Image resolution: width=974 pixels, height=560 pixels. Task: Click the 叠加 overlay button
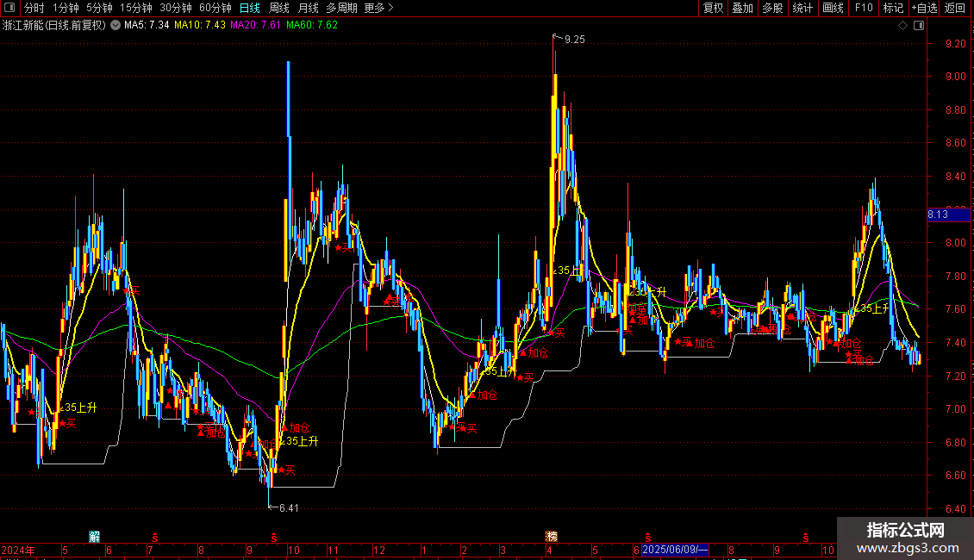coord(742,8)
